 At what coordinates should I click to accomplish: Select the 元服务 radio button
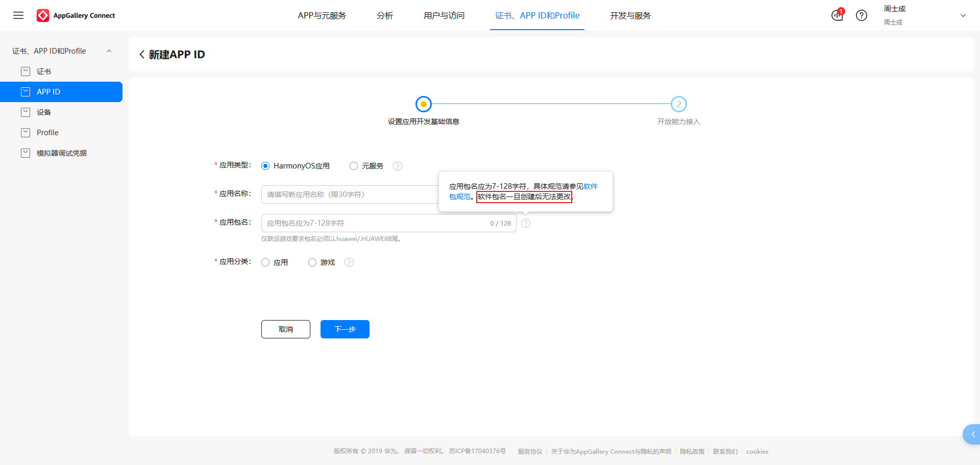click(x=354, y=166)
